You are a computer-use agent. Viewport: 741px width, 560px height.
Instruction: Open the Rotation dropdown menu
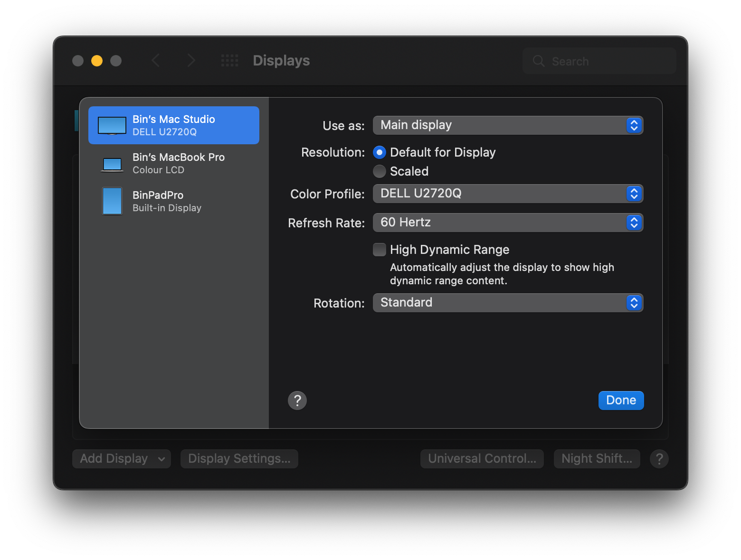pos(508,303)
